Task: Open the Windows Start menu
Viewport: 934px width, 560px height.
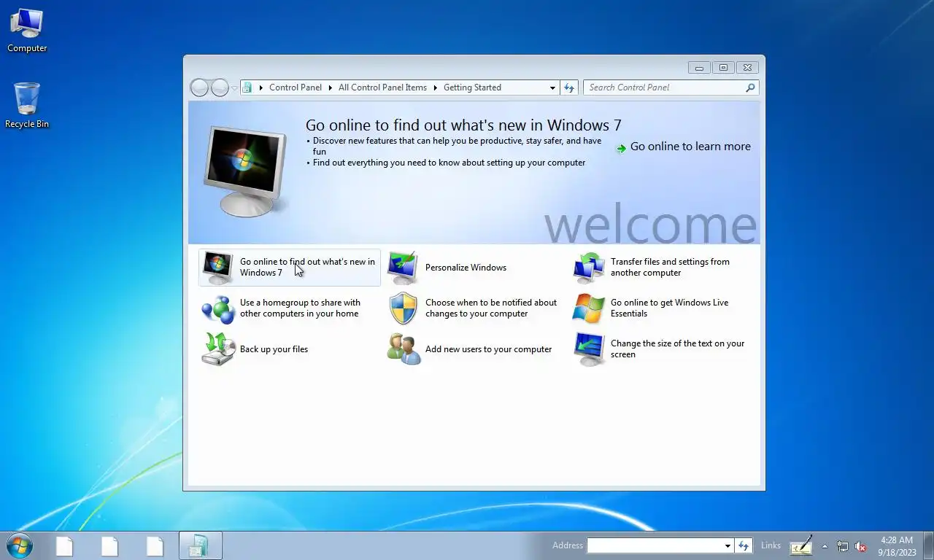Action: pos(20,545)
